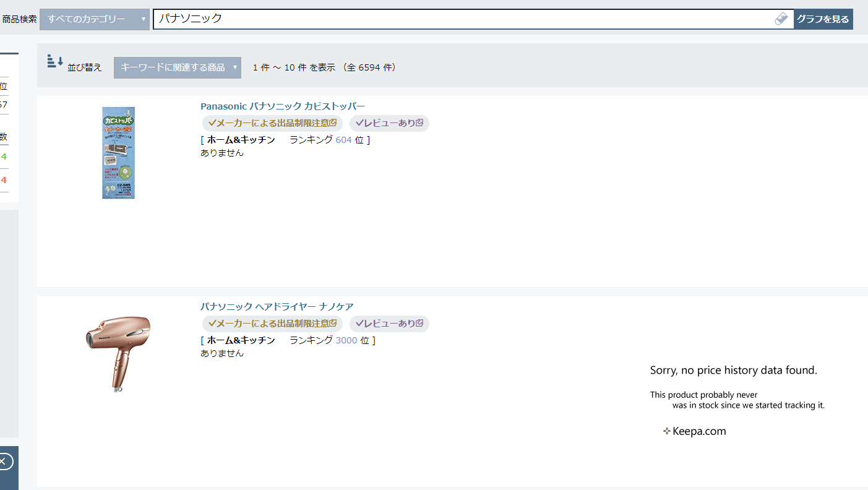Click the sort order icon beside 並び替え

[55, 61]
